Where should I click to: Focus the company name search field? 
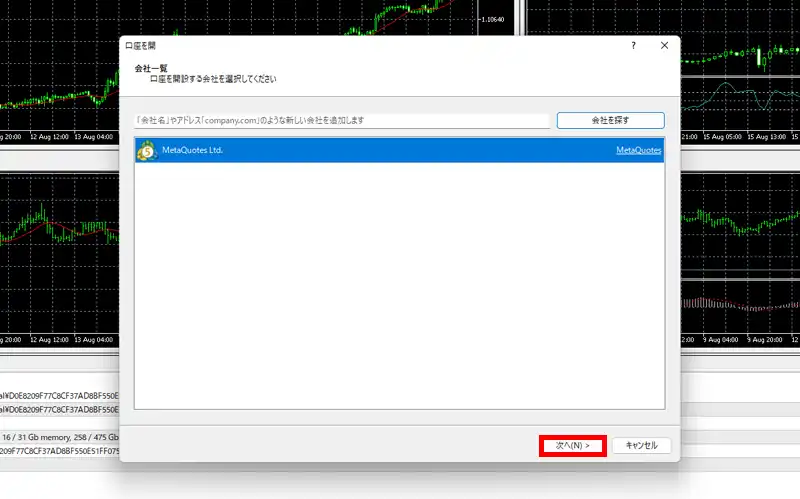(x=341, y=120)
